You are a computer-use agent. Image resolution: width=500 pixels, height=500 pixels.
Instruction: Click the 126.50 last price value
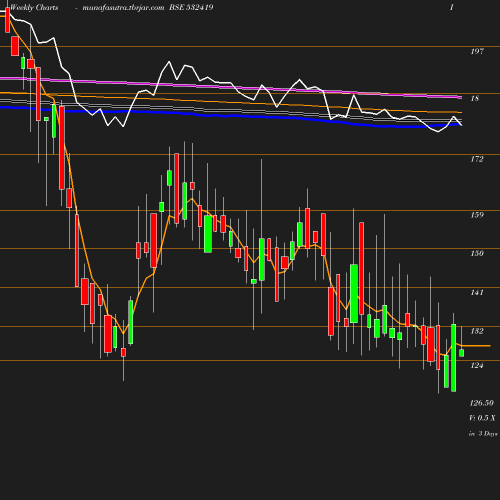(x=482, y=403)
